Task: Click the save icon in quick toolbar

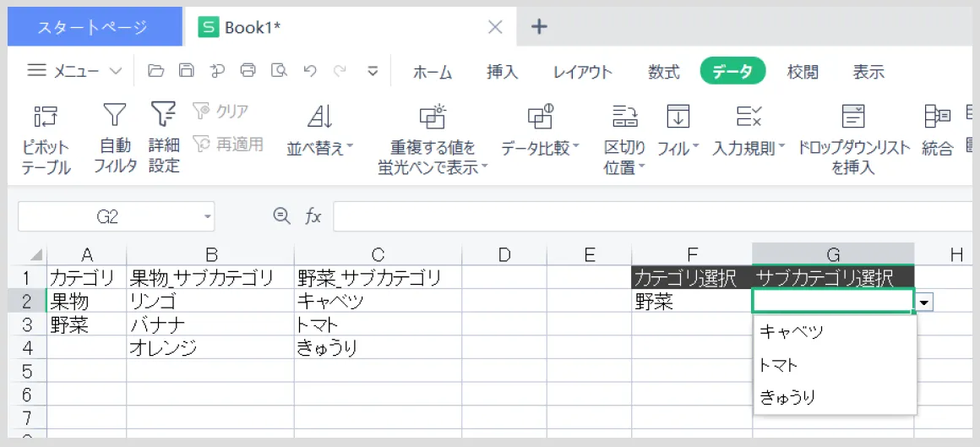Action: pyautogui.click(x=186, y=71)
